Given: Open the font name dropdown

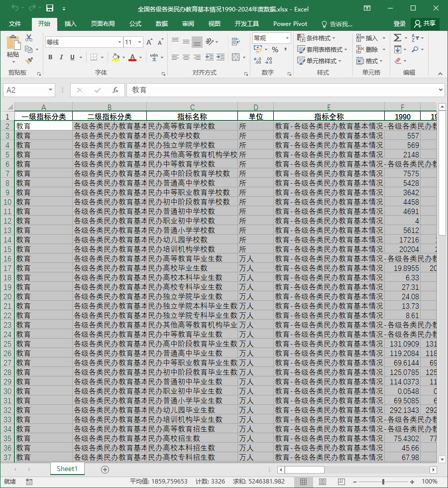Looking at the screenshot, I should (x=119, y=42).
